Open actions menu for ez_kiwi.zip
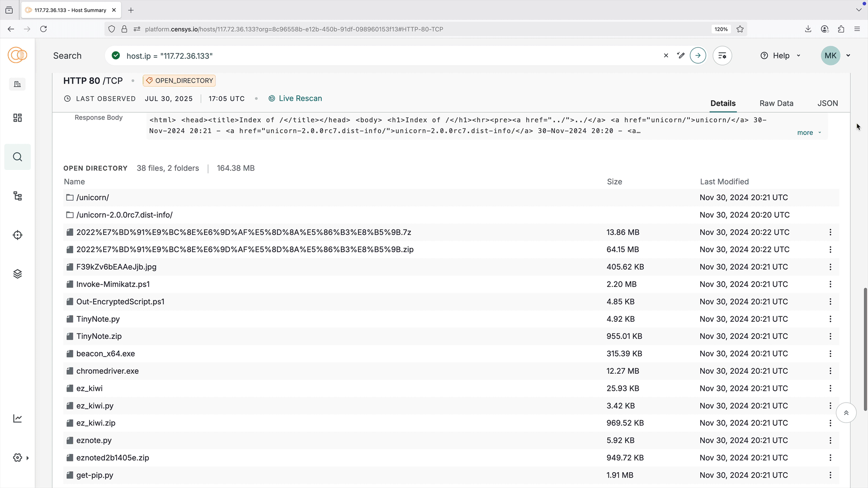Viewport: 868px width, 488px height. point(830,423)
